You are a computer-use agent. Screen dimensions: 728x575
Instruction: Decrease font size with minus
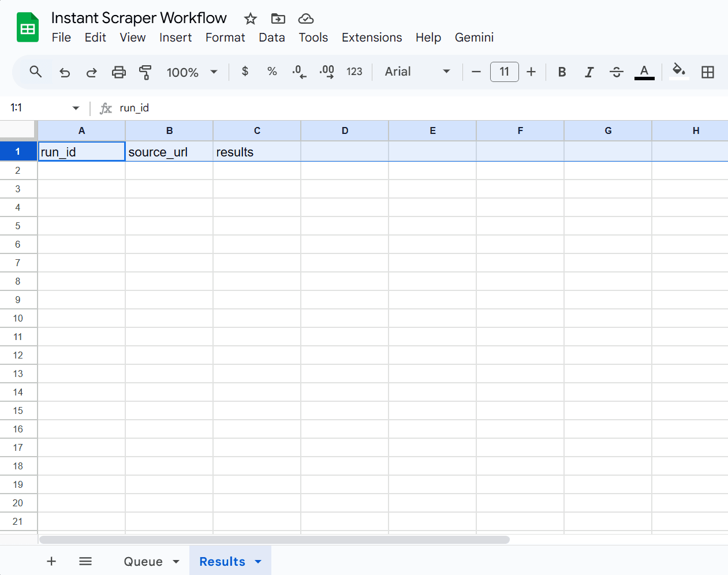click(x=476, y=72)
